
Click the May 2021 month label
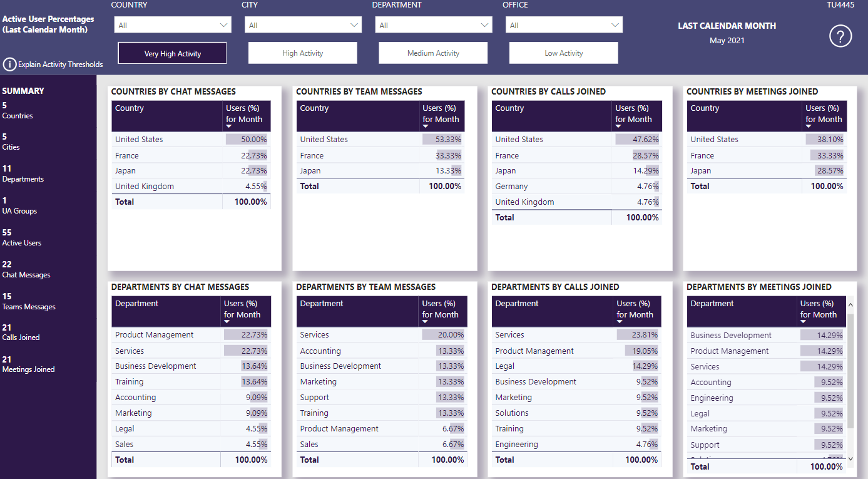(727, 41)
